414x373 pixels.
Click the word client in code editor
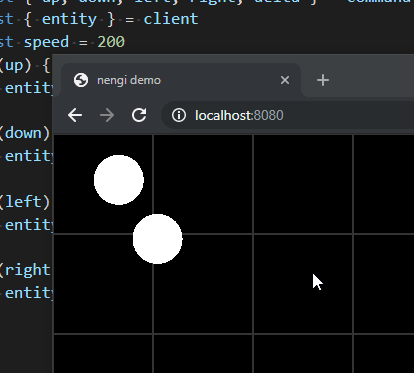[171, 18]
